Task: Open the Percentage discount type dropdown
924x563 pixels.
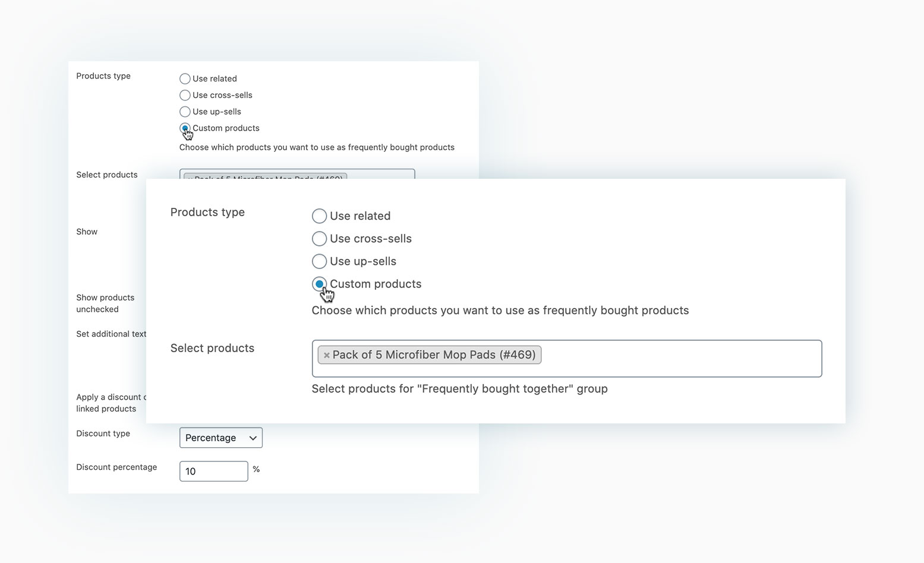Action: click(x=221, y=438)
